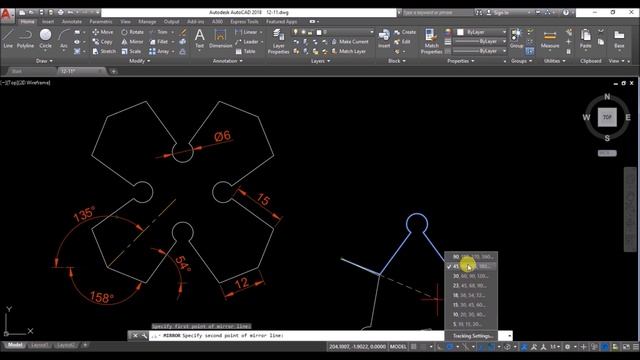Image resolution: width=640 pixels, height=360 pixels.
Task: Select the 90 degree polar angle option
Action: coord(471,257)
